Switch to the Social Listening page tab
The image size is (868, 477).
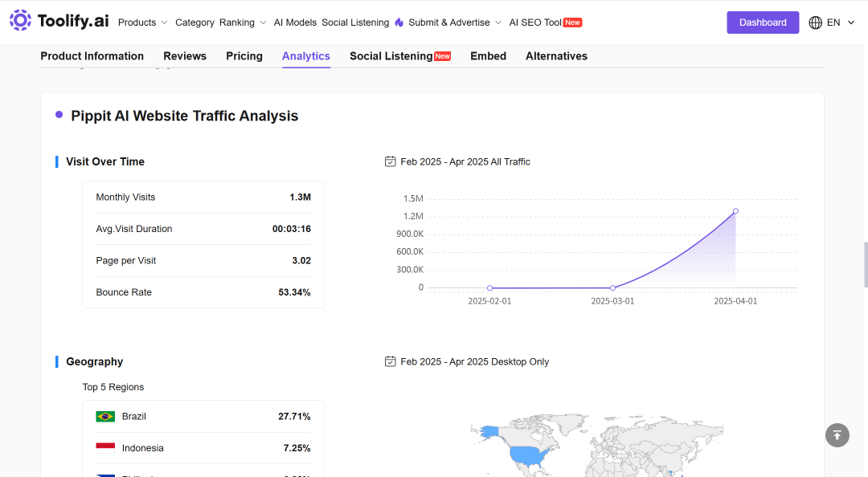click(391, 56)
